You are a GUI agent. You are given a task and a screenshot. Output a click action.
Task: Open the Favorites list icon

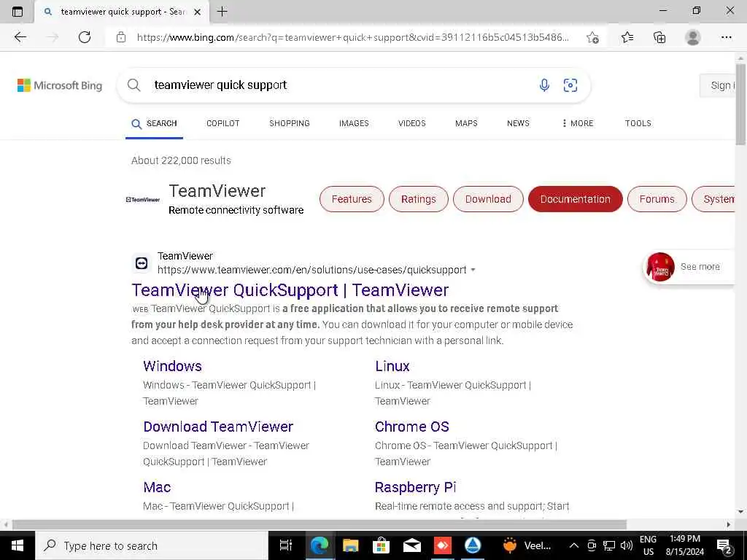(627, 37)
